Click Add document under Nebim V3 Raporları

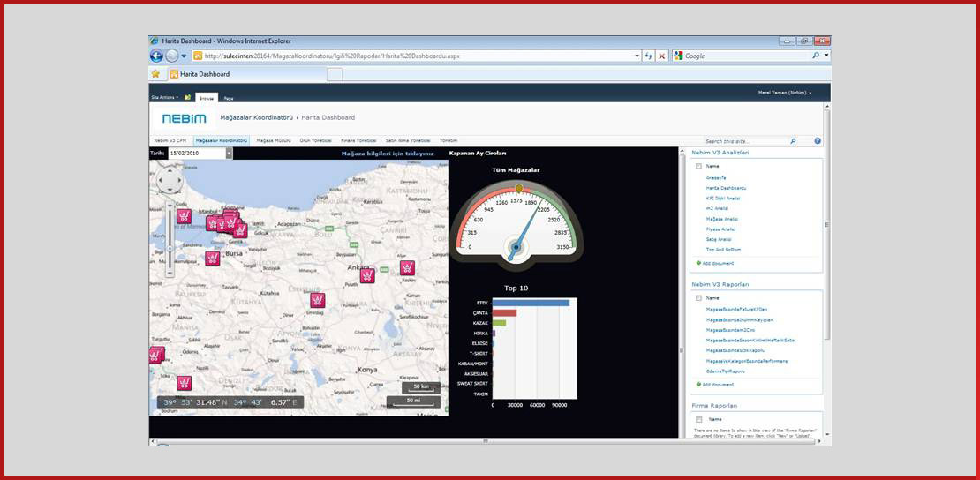tap(715, 385)
